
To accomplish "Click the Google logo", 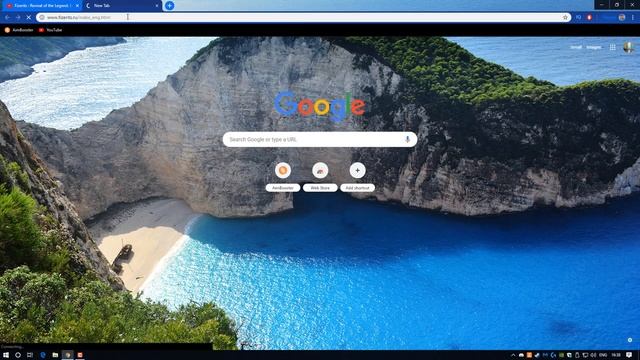I will tap(320, 106).
